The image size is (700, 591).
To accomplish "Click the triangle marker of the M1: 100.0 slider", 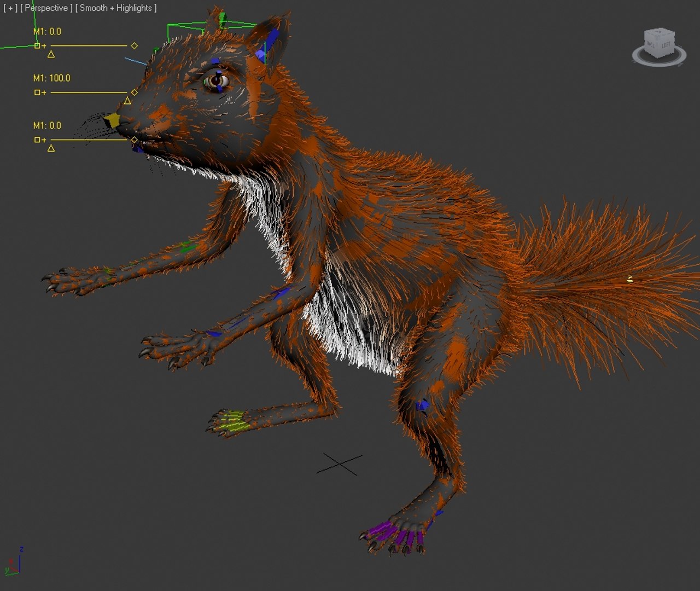I will click(127, 101).
